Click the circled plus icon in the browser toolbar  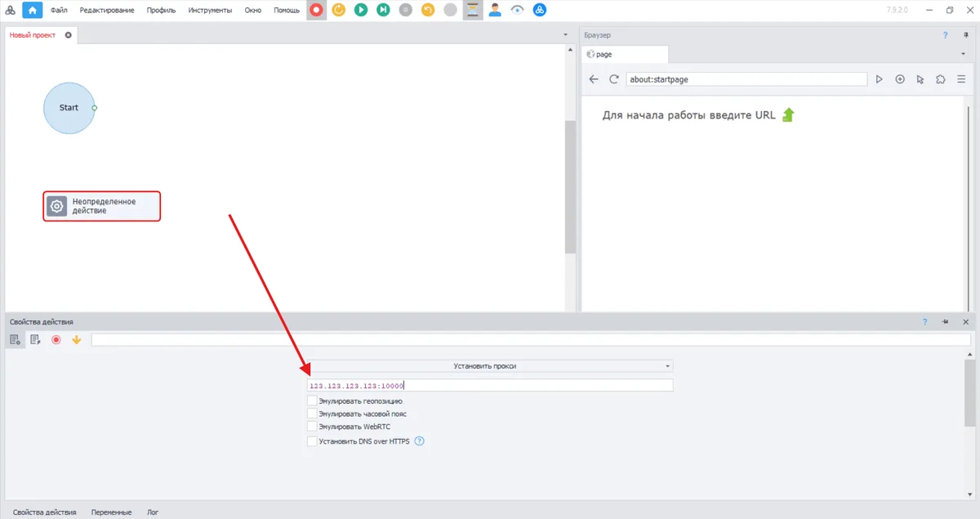(900, 79)
